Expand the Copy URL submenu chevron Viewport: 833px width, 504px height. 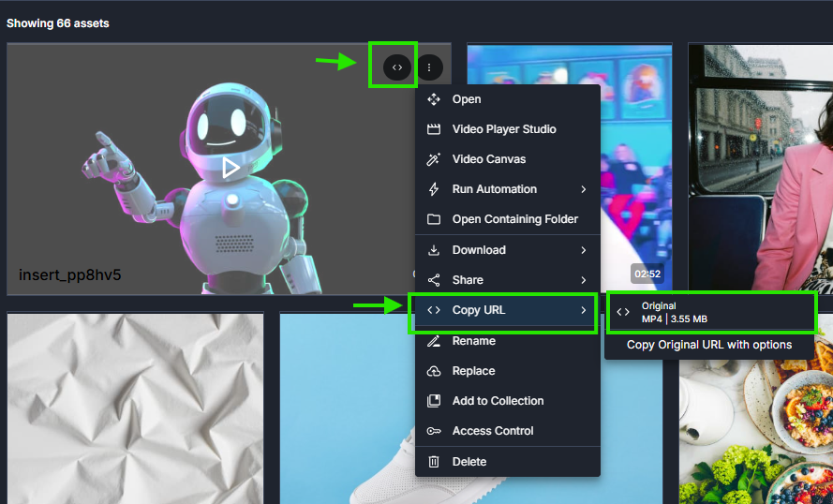point(584,310)
